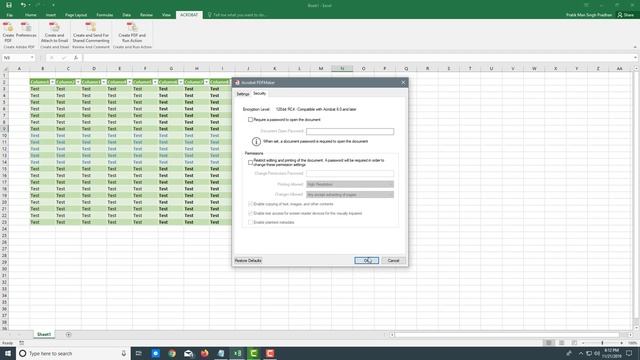Click the Excel icon on the taskbar
The width and height of the screenshot is (640, 360).
(x=237, y=353)
